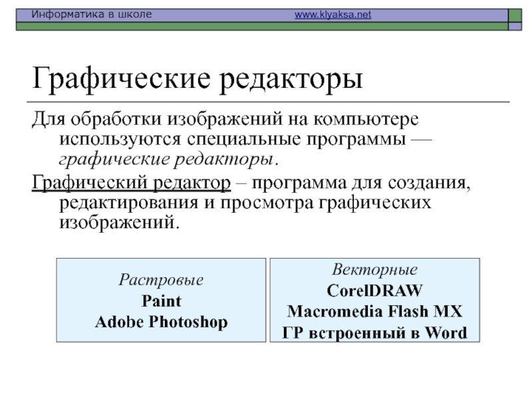Click the "ГР встроенный в Word" entry

374,332
